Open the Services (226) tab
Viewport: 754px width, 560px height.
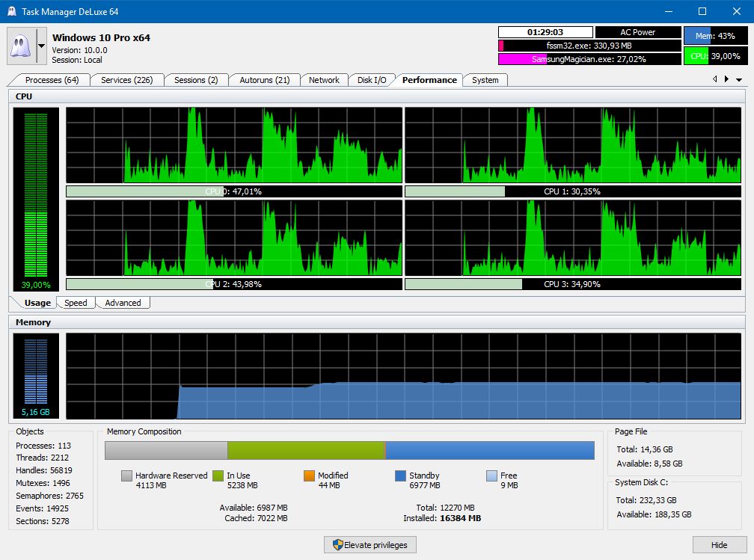(126, 80)
